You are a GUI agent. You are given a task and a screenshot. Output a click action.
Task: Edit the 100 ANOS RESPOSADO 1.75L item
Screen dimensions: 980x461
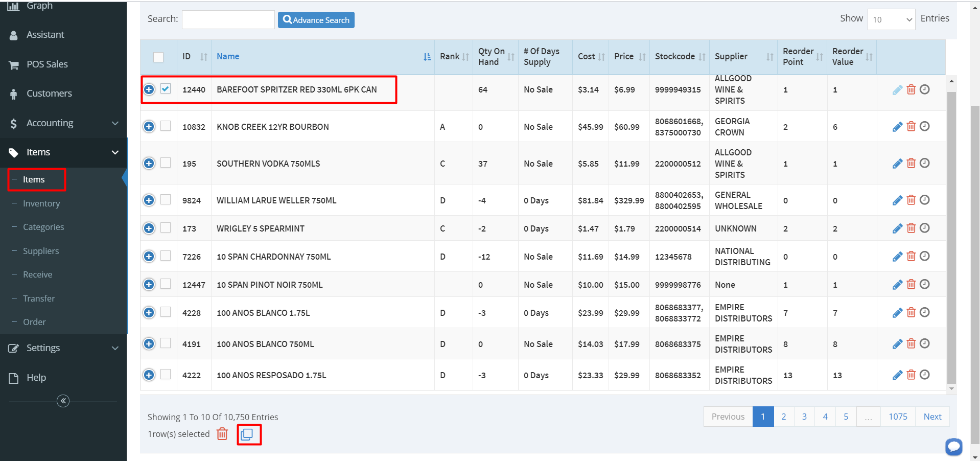click(897, 375)
